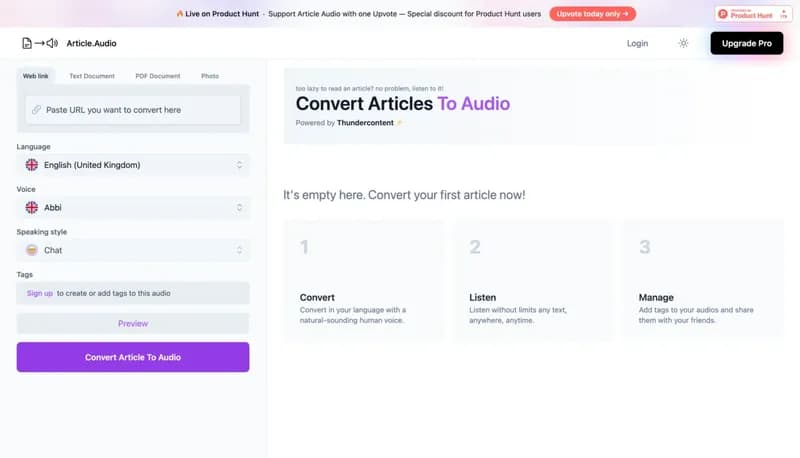Click the Speaking style chevron arrows
Screen dimensions: 800x458
(239, 250)
